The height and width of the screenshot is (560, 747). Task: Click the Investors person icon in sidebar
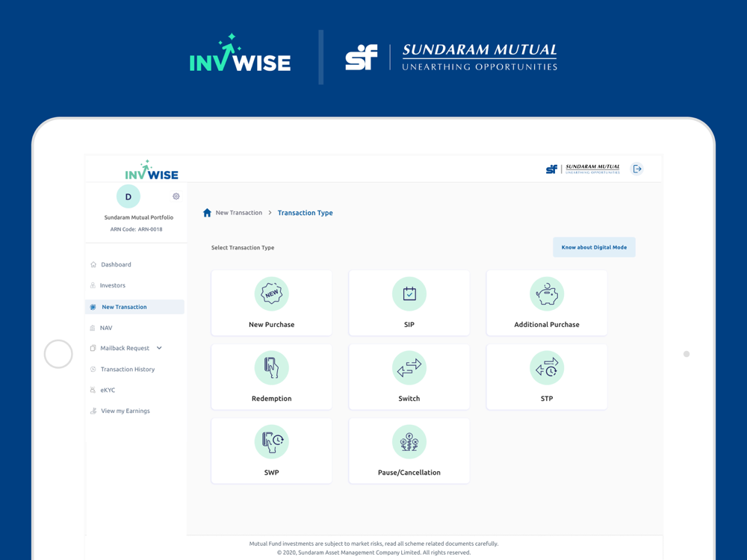point(93,286)
